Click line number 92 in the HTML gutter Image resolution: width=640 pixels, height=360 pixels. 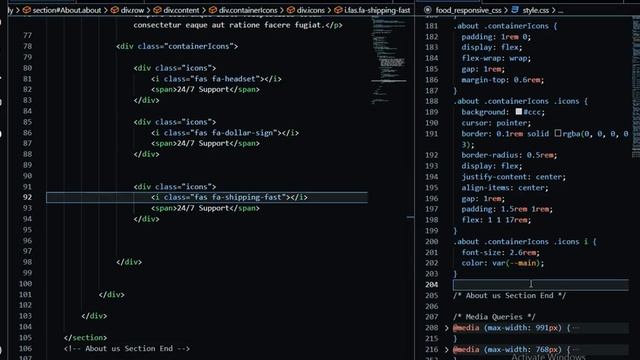(27, 198)
